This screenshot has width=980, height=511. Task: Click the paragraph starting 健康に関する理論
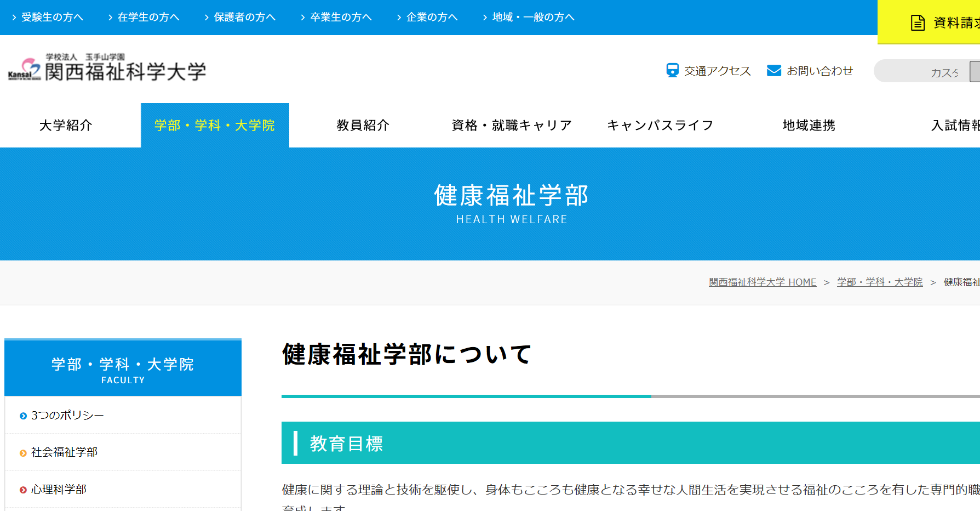point(631,496)
